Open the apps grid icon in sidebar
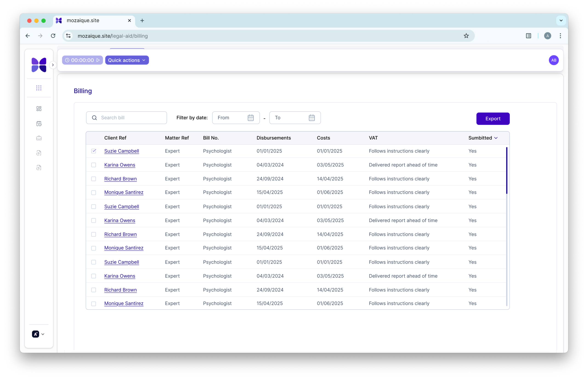588x379 pixels. tap(39, 88)
